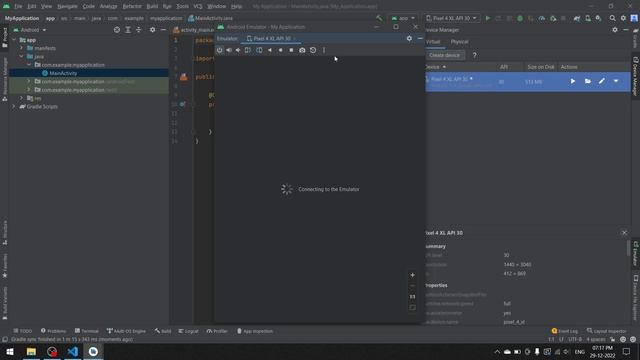The width and height of the screenshot is (640, 360).
Task: Open File Explorer from taskbar
Action: tap(31, 351)
